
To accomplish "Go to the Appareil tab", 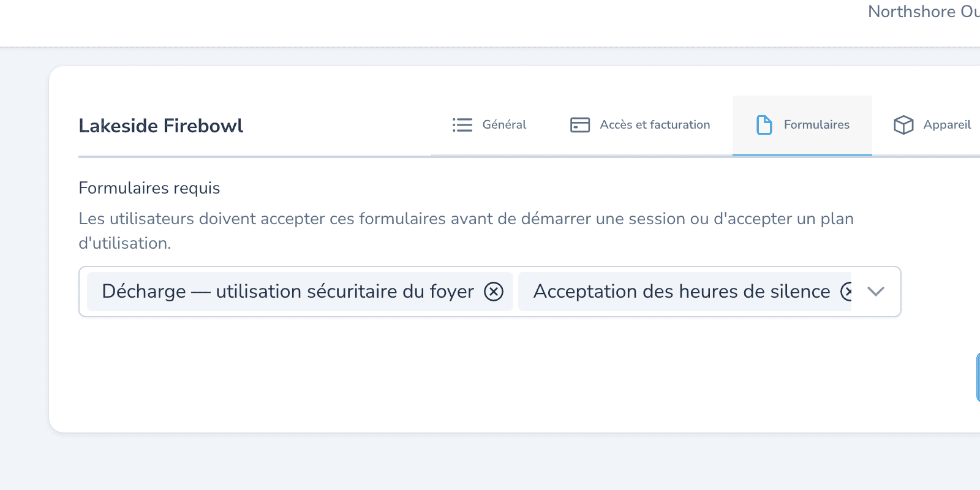I will (932, 125).
